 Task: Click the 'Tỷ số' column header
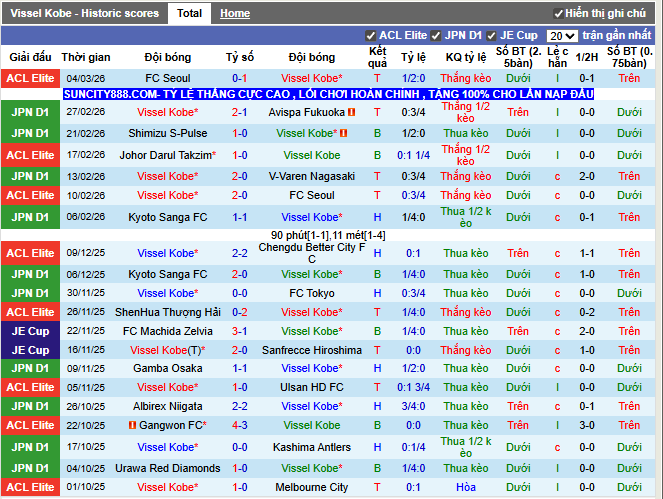tap(240, 57)
